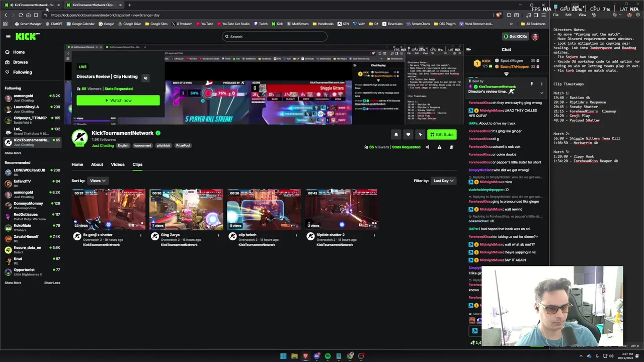Click the PrizePool tag
The width and height of the screenshot is (644, 362).
[183, 145]
